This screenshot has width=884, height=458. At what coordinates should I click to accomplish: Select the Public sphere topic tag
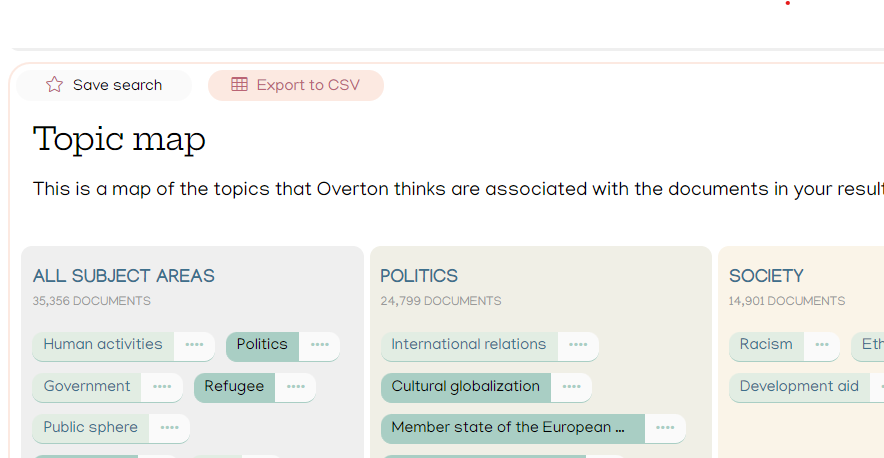91,428
